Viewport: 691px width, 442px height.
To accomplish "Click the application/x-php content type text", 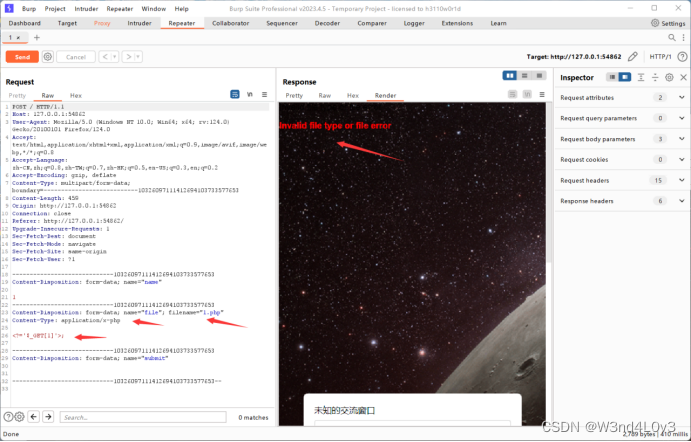I will [x=90, y=320].
